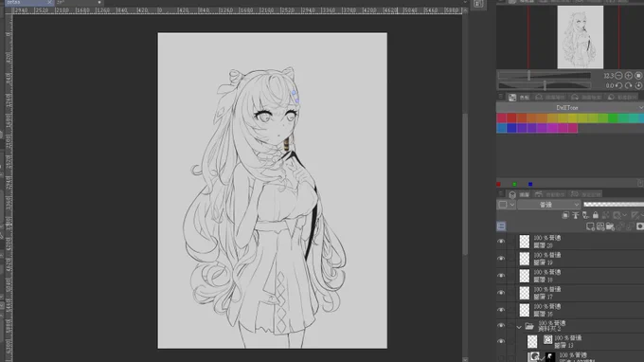The image size is (644, 362).
Task: Click the canvas vertical scrollbar
Action: tap(465, 184)
